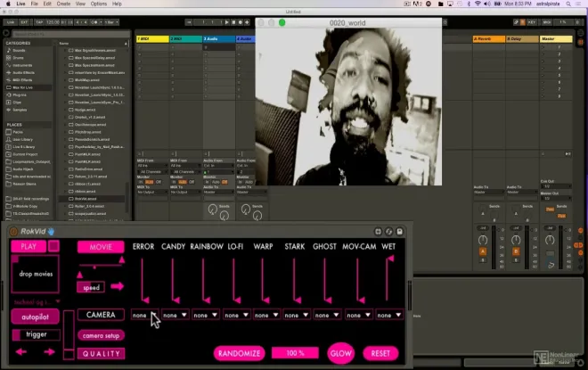Open the MOV-CAM mapping none dropdown

pos(359,316)
